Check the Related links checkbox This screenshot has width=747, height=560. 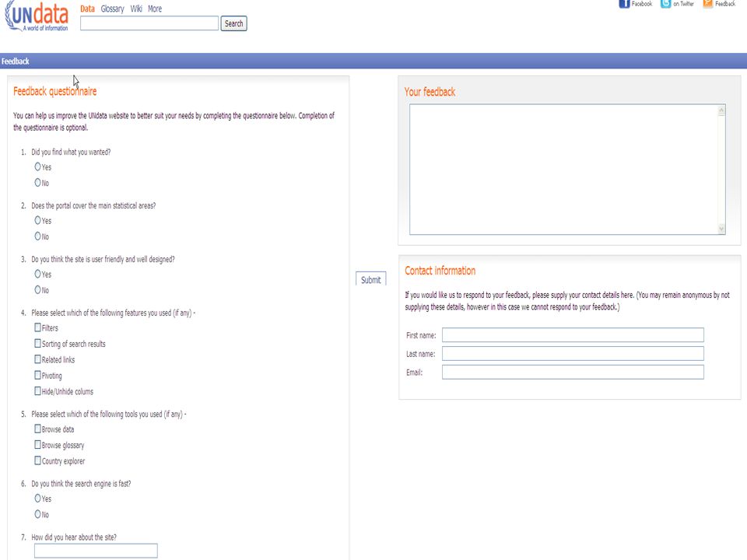pos(37,359)
